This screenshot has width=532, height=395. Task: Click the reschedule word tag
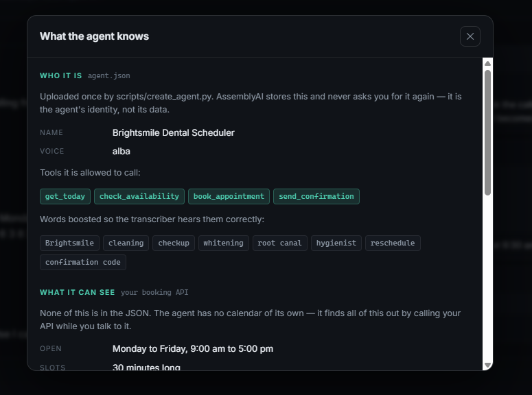click(x=393, y=243)
